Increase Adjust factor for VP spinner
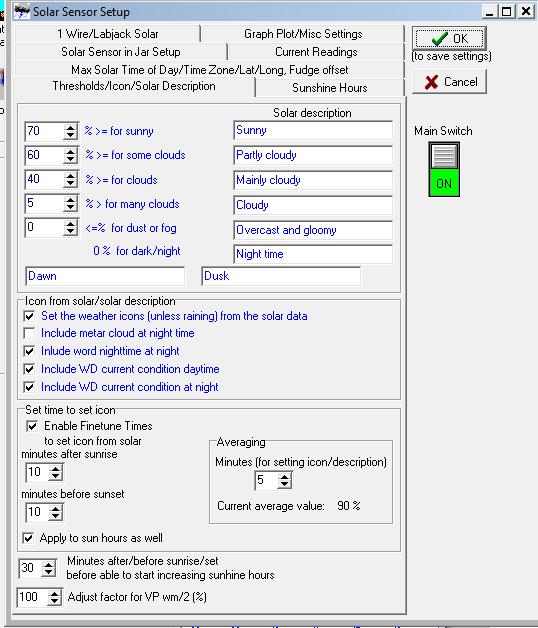Viewport: 538px width, 628px height. [x=54, y=594]
